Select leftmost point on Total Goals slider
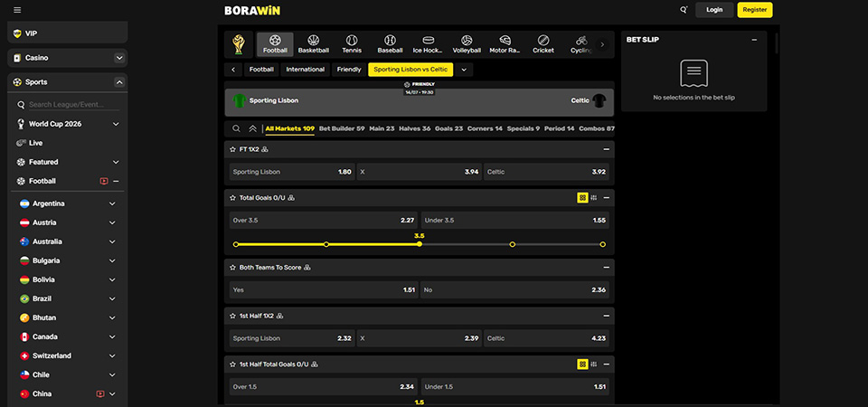This screenshot has width=868, height=407. (x=236, y=244)
